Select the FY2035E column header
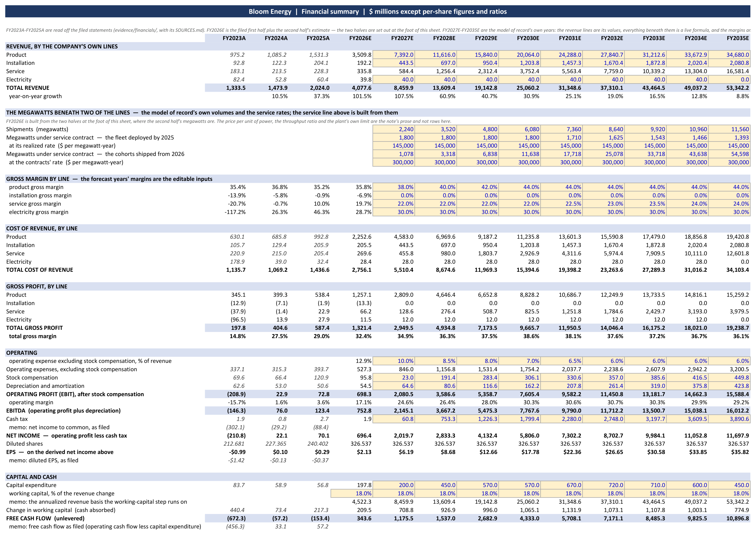Screen dimensions: 756x535 click(738, 38)
